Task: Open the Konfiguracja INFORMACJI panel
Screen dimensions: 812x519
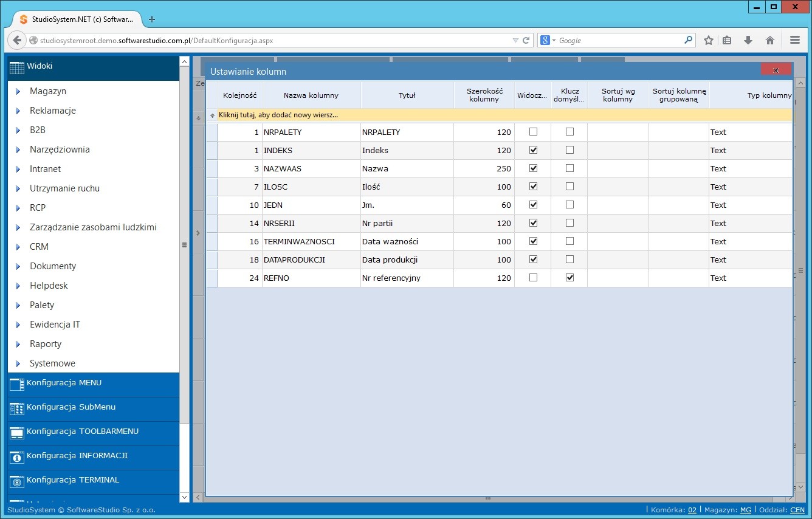Action: pyautogui.click(x=94, y=458)
